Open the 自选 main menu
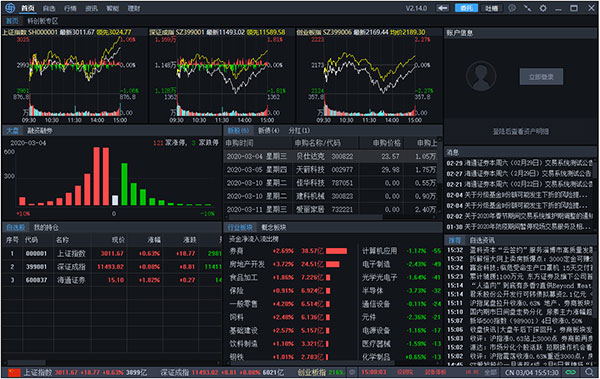 pyautogui.click(x=49, y=8)
